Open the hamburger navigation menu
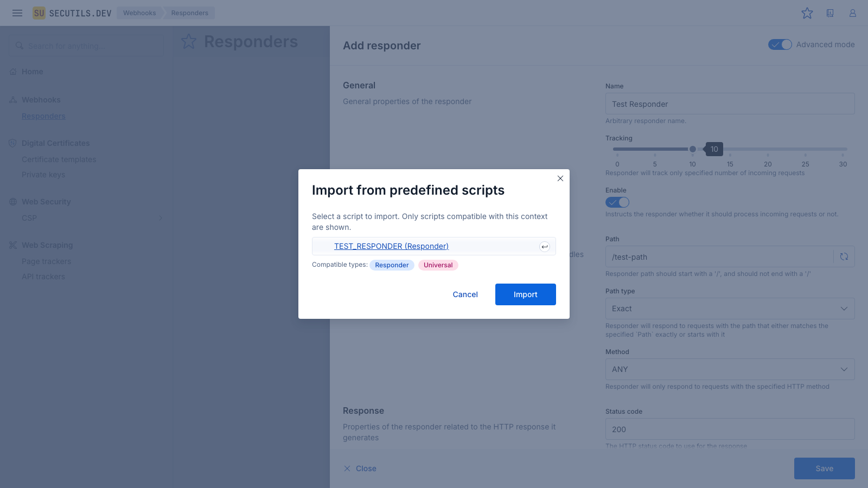The image size is (868, 488). (17, 13)
